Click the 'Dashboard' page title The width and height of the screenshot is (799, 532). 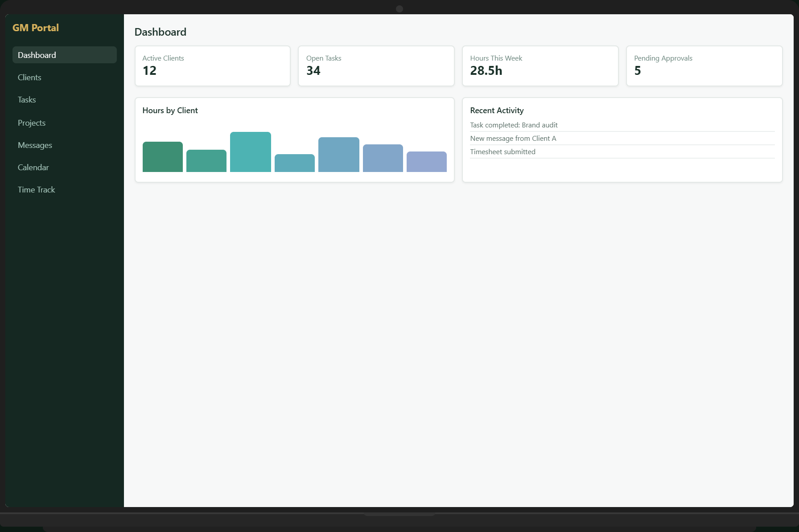click(x=161, y=32)
